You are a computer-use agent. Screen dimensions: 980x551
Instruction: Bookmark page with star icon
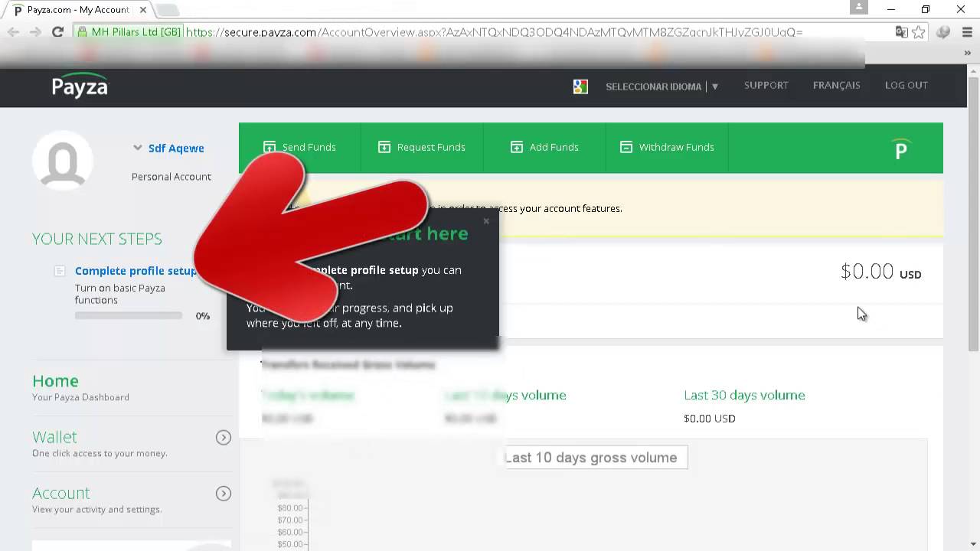pos(919,32)
